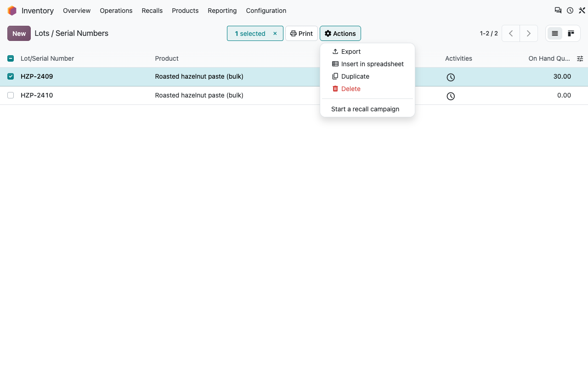Open the Recalls menu link
588x368 pixels.
point(152,11)
